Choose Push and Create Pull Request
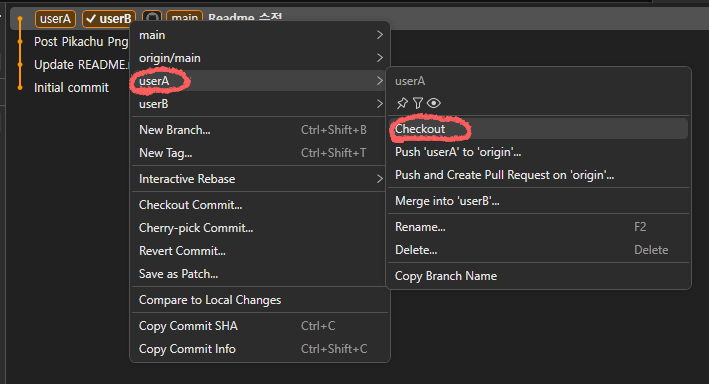709x384 pixels. [538, 175]
